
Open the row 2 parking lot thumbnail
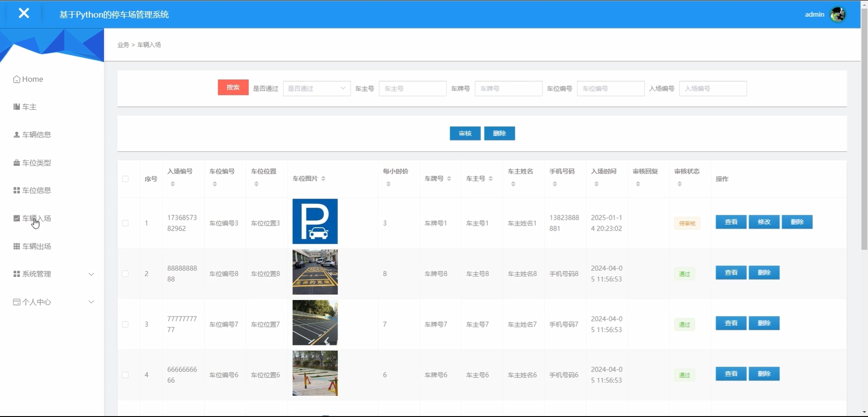[315, 272]
